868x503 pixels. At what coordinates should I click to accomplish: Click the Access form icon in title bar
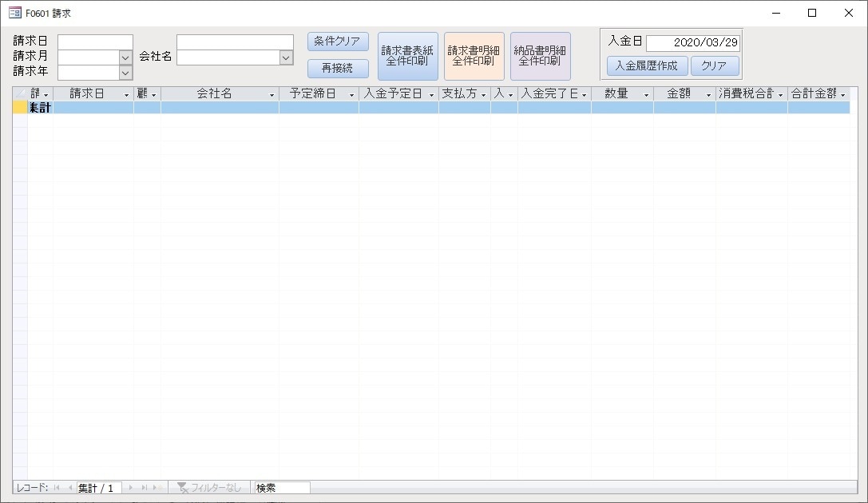[15, 13]
